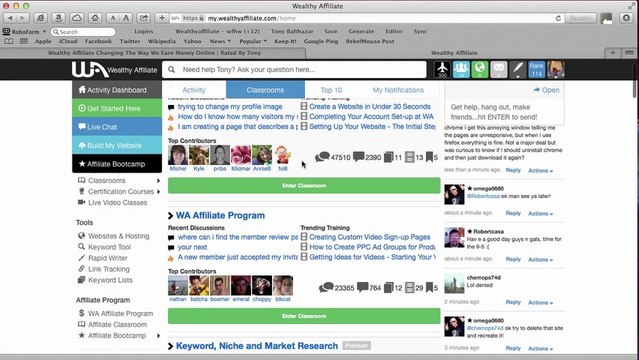Click Safari forward arrow button
This screenshot has width=639, height=360.
click(x=23, y=18)
